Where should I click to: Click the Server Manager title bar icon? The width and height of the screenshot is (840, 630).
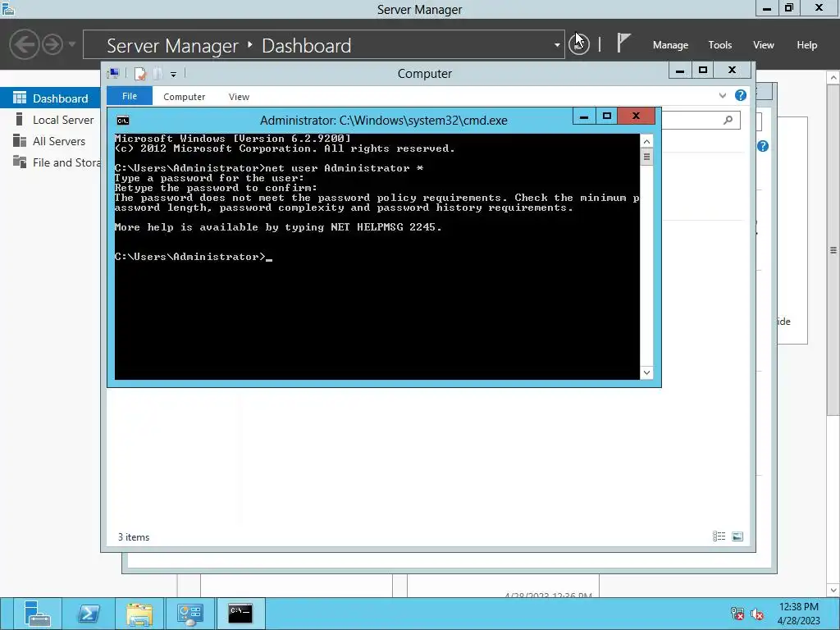coord(8,9)
